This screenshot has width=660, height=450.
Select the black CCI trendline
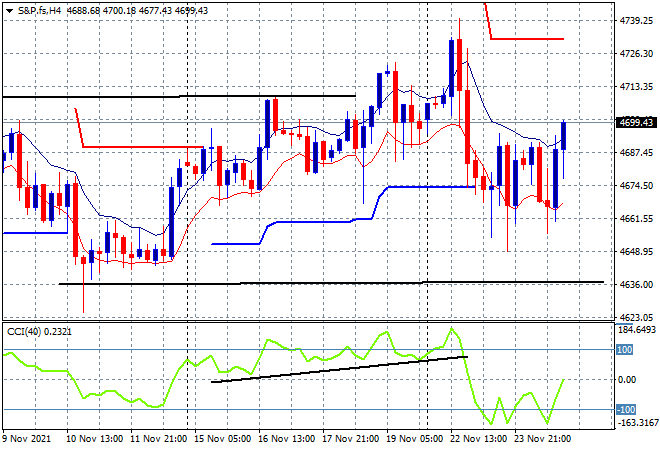tap(339, 369)
